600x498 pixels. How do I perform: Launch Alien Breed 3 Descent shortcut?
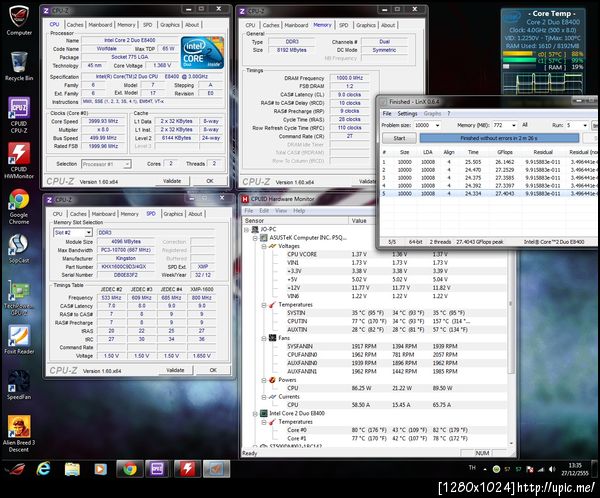click(19, 434)
